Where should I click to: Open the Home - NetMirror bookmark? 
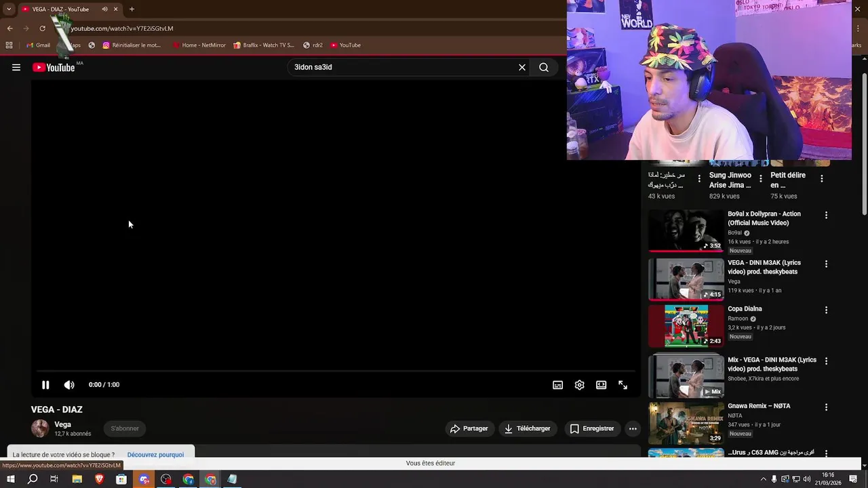pyautogui.click(x=199, y=45)
